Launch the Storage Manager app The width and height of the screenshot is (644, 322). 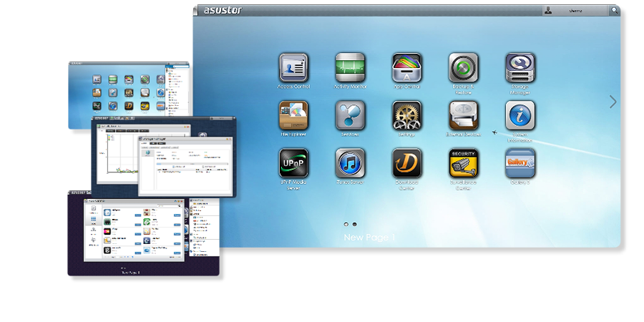point(520,68)
